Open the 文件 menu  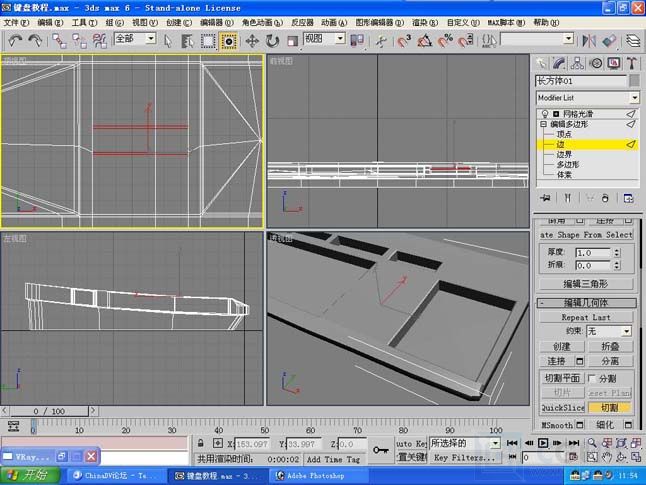pos(16,22)
